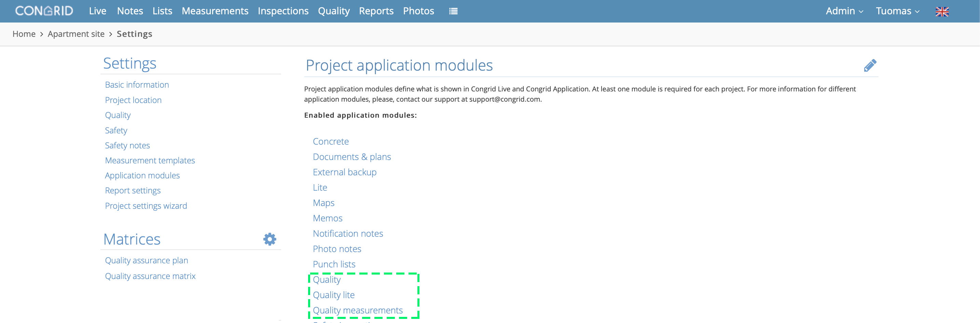Open Measurement templates settings
The width and height of the screenshot is (980, 323).
click(150, 160)
